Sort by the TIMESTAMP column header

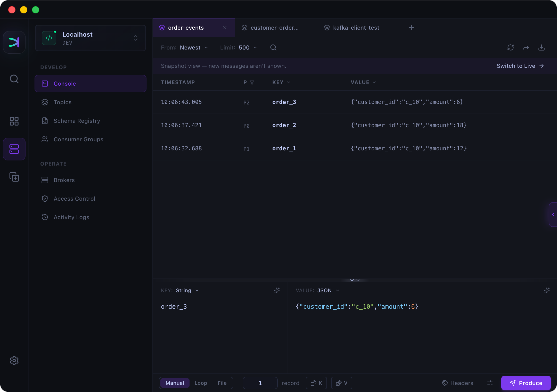178,82
